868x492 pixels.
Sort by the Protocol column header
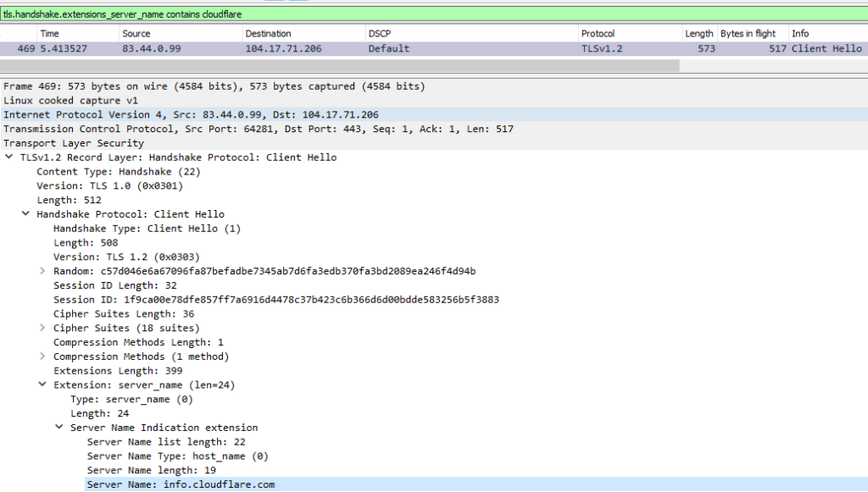point(598,33)
